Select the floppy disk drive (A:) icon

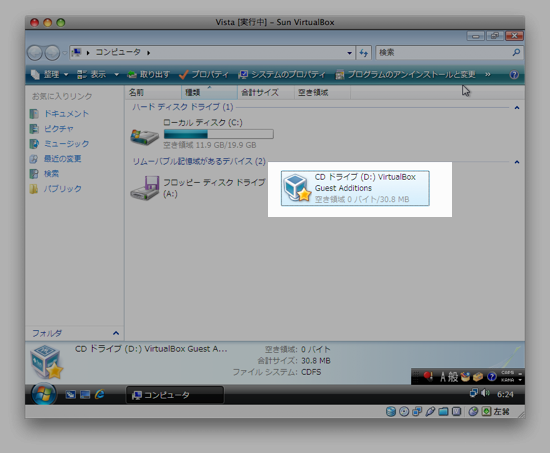pos(145,188)
